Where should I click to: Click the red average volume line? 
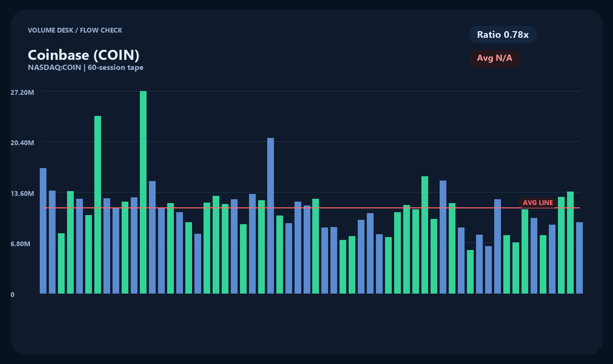click(311, 208)
